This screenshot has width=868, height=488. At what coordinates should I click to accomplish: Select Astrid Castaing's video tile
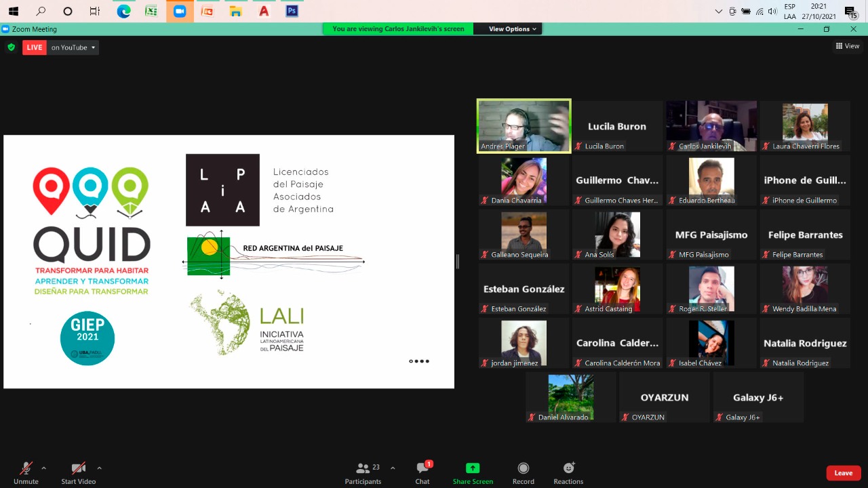point(617,289)
